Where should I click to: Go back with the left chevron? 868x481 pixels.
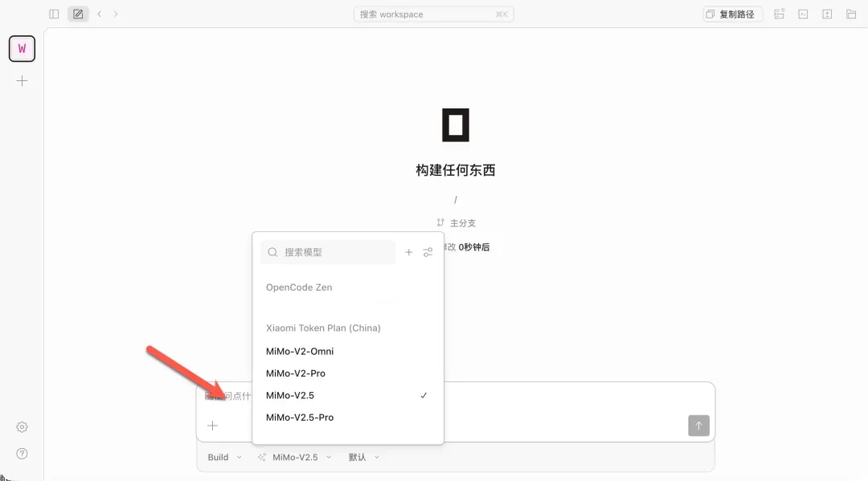pyautogui.click(x=100, y=14)
